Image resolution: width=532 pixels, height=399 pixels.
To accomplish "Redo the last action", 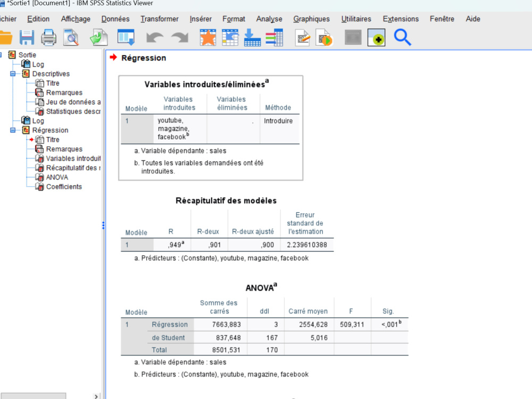I will tap(180, 37).
